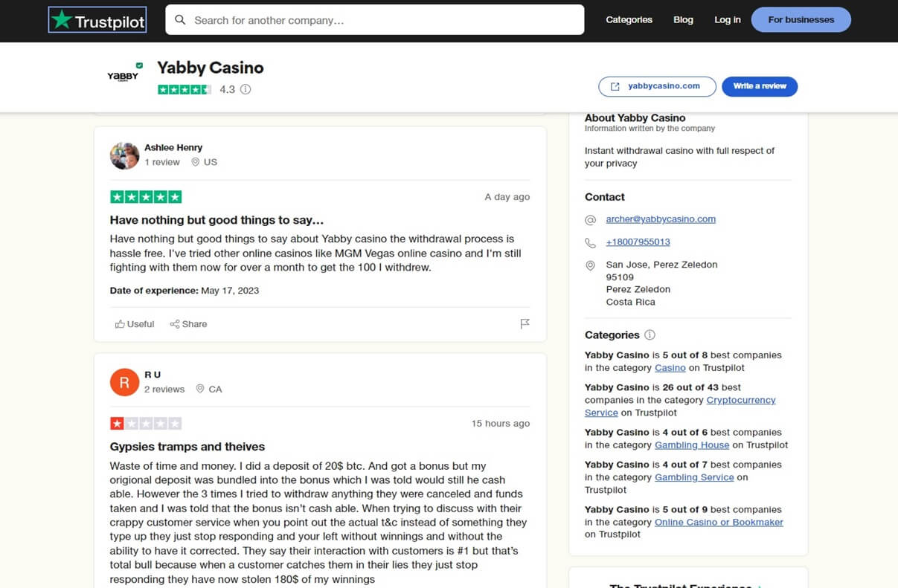Open Ashlee Henry's profile name
The height and width of the screenshot is (588, 898).
pos(173,147)
